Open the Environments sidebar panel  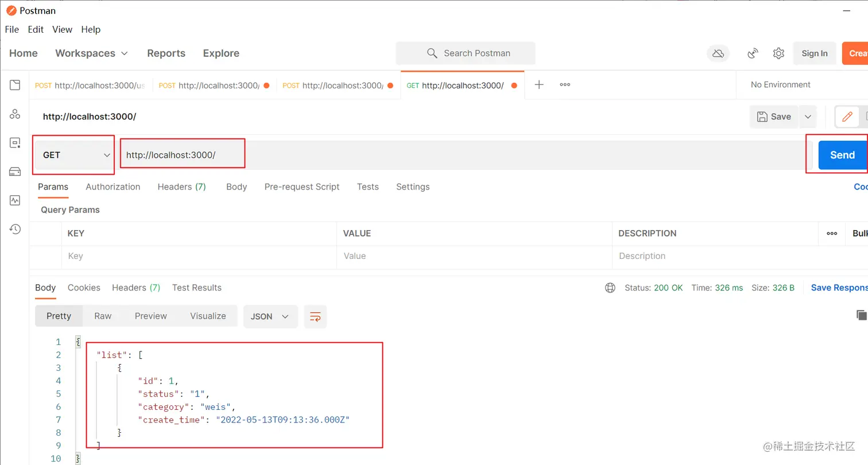pyautogui.click(x=15, y=143)
